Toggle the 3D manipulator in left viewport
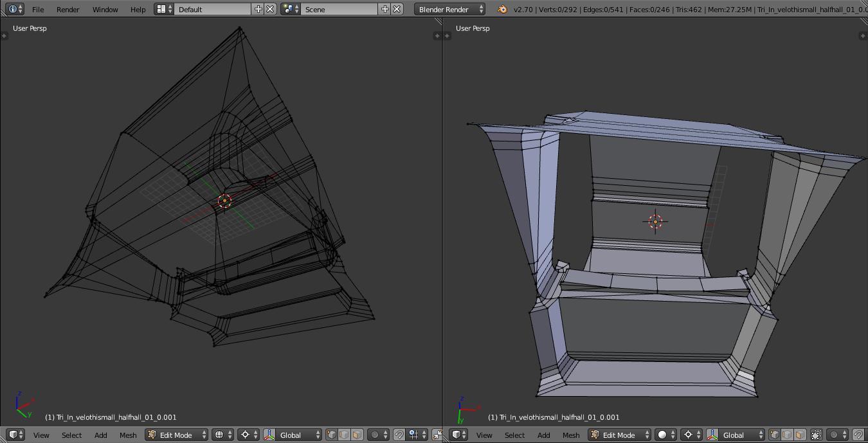Viewport: 868px width, 443px height. [269, 435]
